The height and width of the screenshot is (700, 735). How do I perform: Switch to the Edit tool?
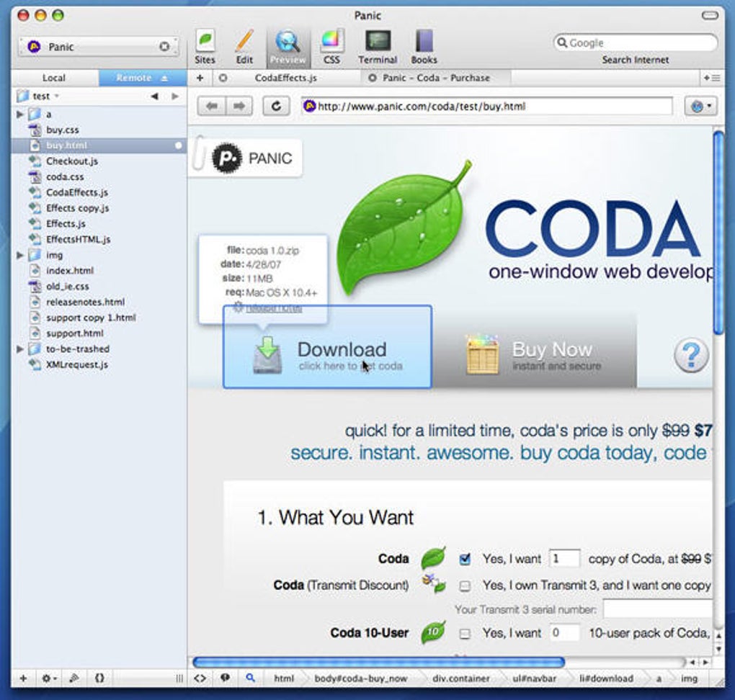(x=244, y=47)
